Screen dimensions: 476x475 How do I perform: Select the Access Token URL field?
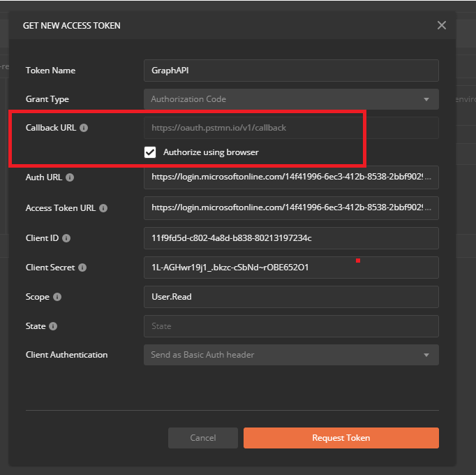(x=290, y=208)
